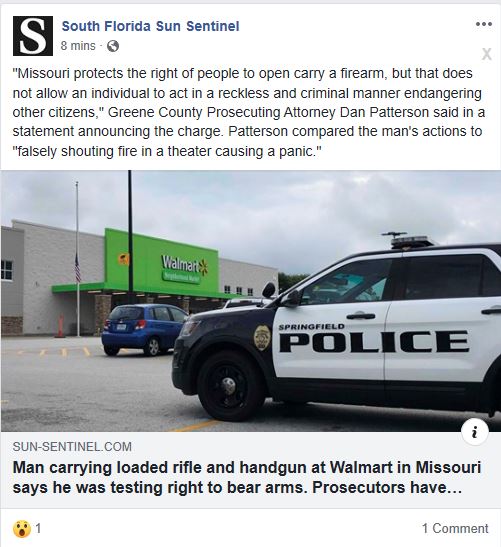The image size is (501, 547).
Task: Hide the post with the X button
Action: (x=487, y=54)
